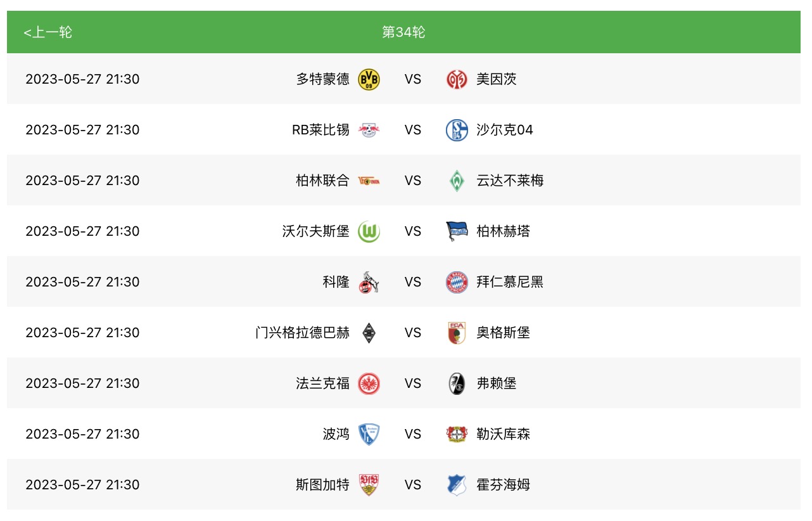Click the Hoffenheim blue crest

coord(456,485)
